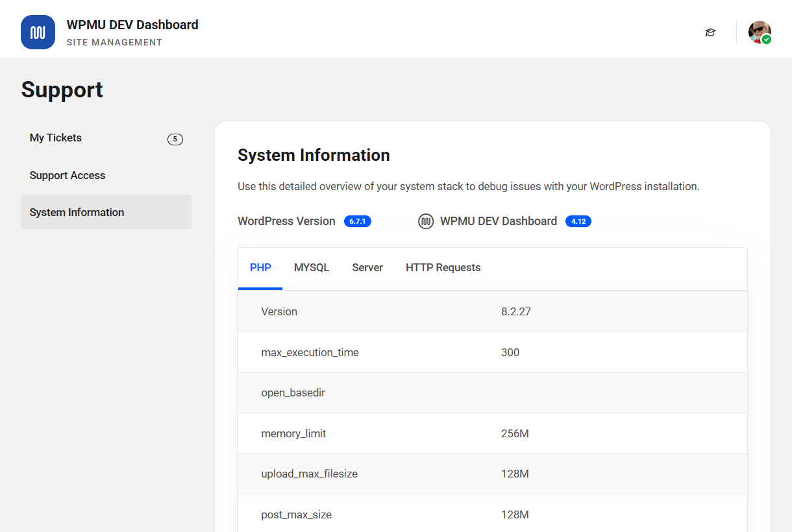Select the max_execution_time value 300
Image resolution: width=792 pixels, height=532 pixels.
(x=510, y=352)
